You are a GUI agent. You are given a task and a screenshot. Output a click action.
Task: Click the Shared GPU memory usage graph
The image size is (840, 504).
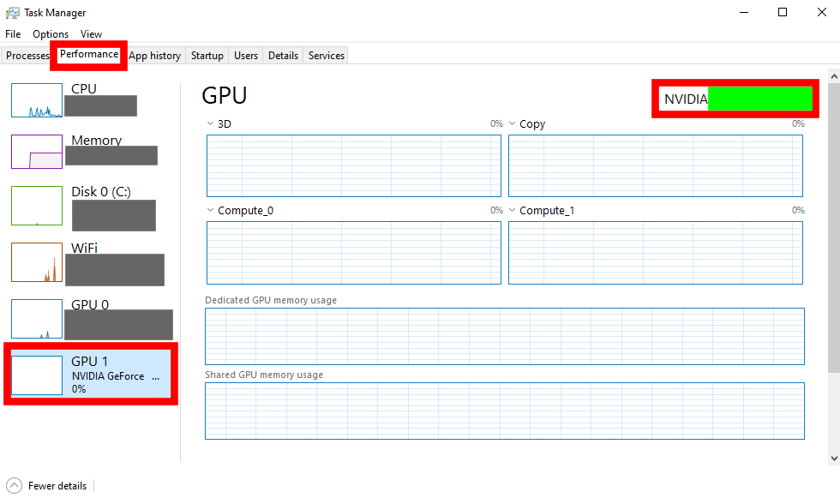pyautogui.click(x=505, y=411)
